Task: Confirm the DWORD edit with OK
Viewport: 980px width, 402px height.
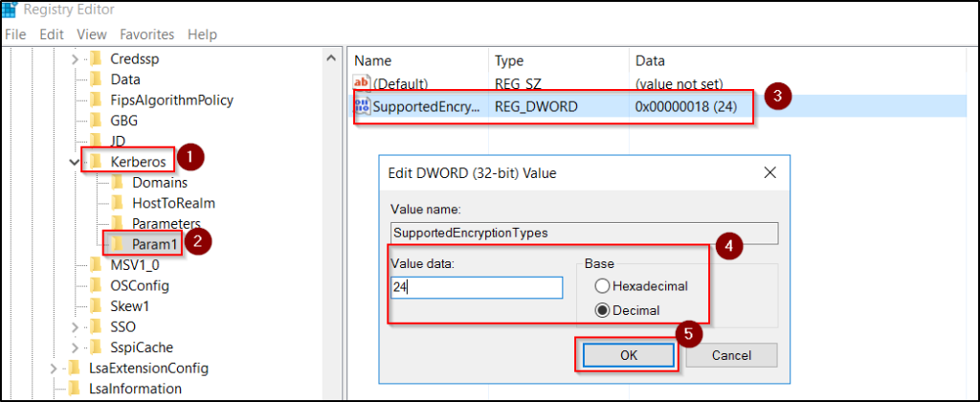Action: (x=628, y=355)
